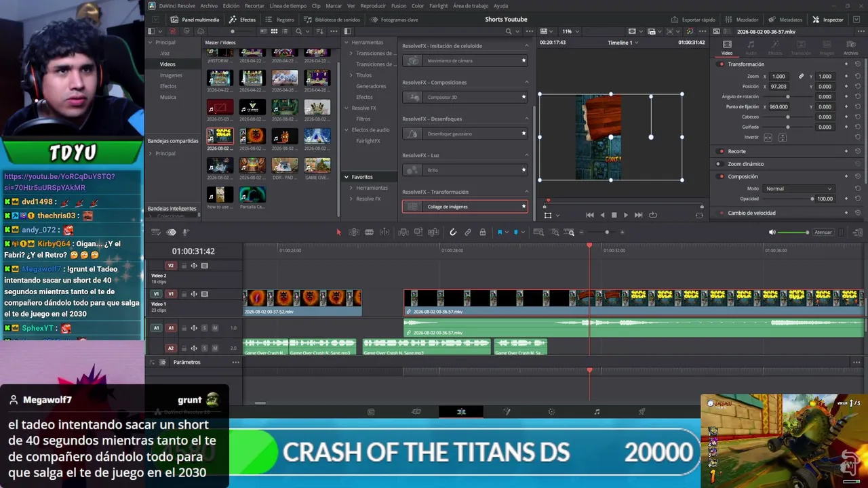
Task: Toggle the position lock padlock icon
Action: 482,232
